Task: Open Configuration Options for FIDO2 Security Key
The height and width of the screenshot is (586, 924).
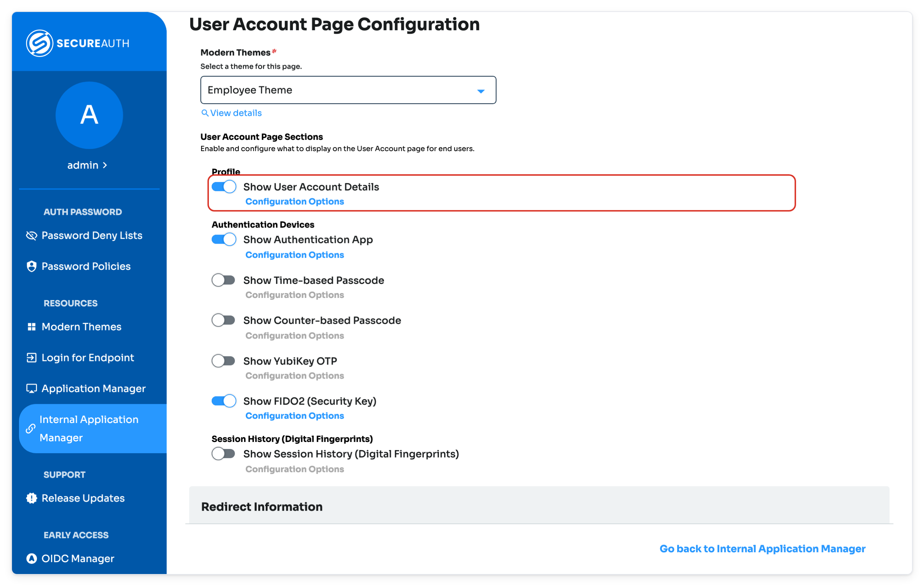Action: pyautogui.click(x=295, y=416)
